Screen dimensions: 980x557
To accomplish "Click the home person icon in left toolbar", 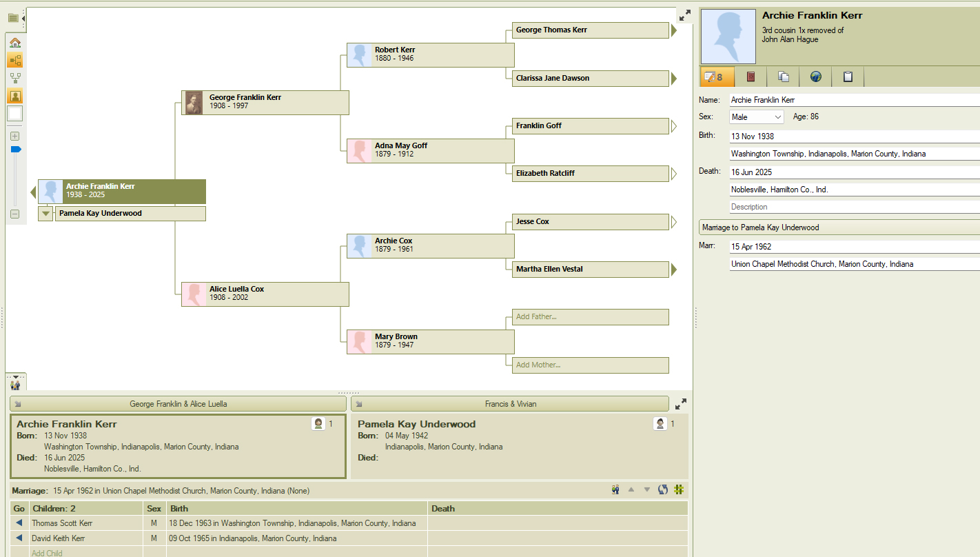I will pos(15,43).
